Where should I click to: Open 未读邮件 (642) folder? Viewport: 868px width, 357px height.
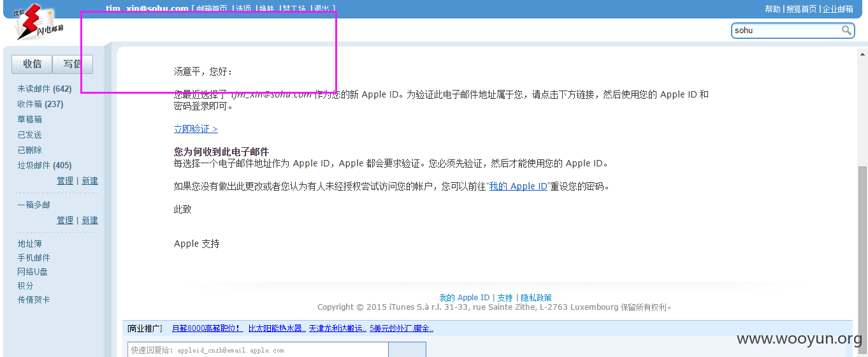pos(45,89)
